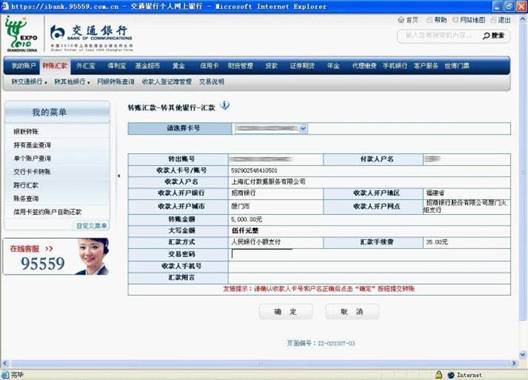528x380 pixels.
Task: Open 我的账户 nav tab
Action: (x=23, y=66)
